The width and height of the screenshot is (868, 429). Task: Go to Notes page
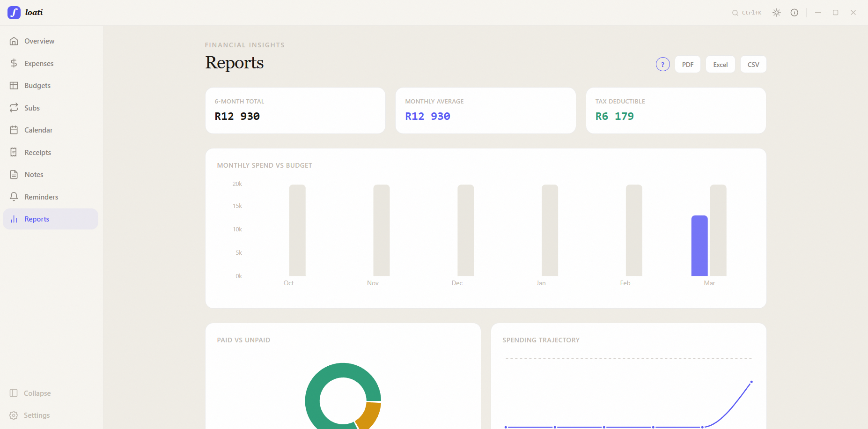pyautogui.click(x=51, y=175)
